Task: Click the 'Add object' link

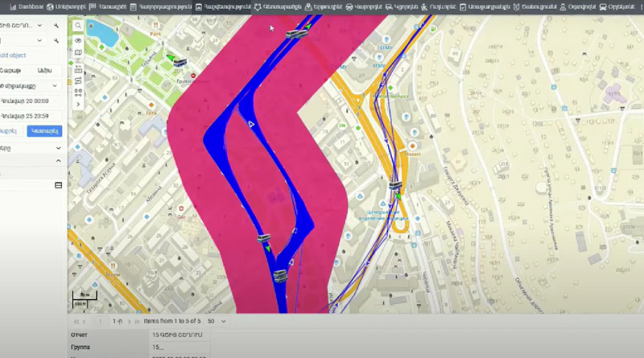Action: click(x=13, y=56)
